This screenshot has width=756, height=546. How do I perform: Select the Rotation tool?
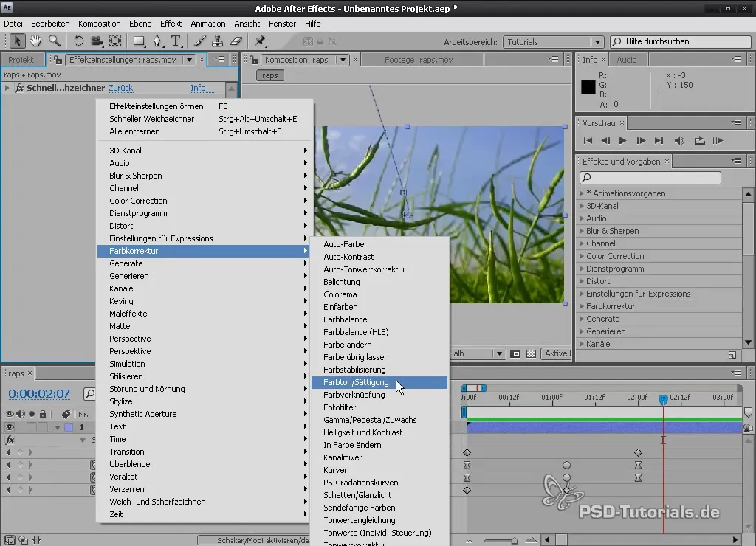[x=78, y=41]
